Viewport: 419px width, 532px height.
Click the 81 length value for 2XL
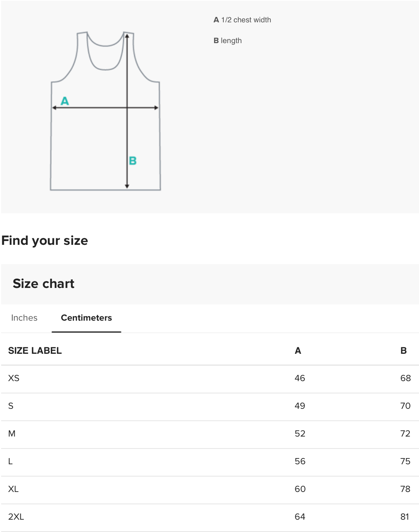pyautogui.click(x=405, y=517)
